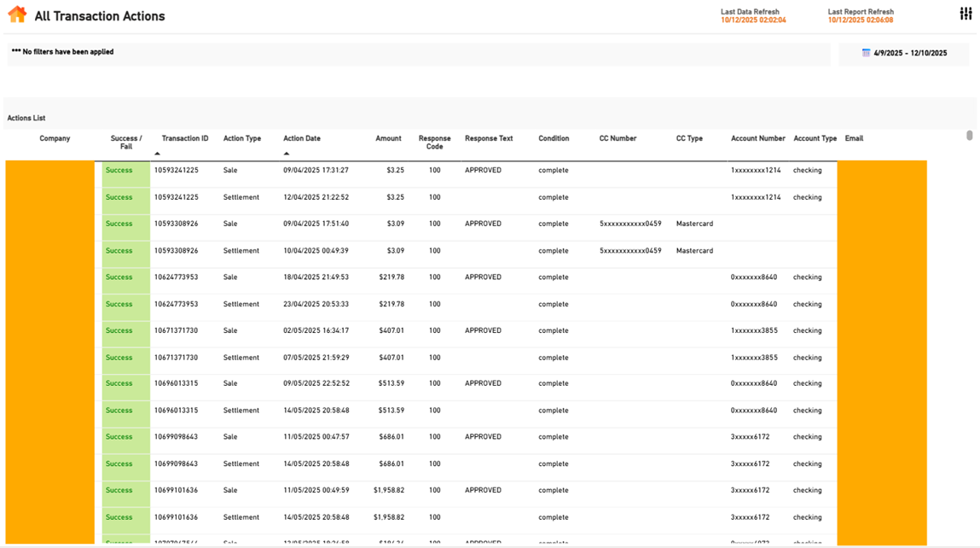980x548 pixels.
Task: Click the $219.78 amount in the 23/04/2025 row
Action: coord(391,304)
